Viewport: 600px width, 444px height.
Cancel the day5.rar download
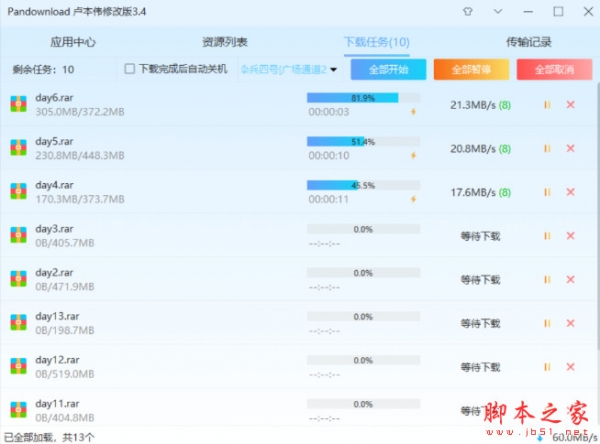[571, 148]
